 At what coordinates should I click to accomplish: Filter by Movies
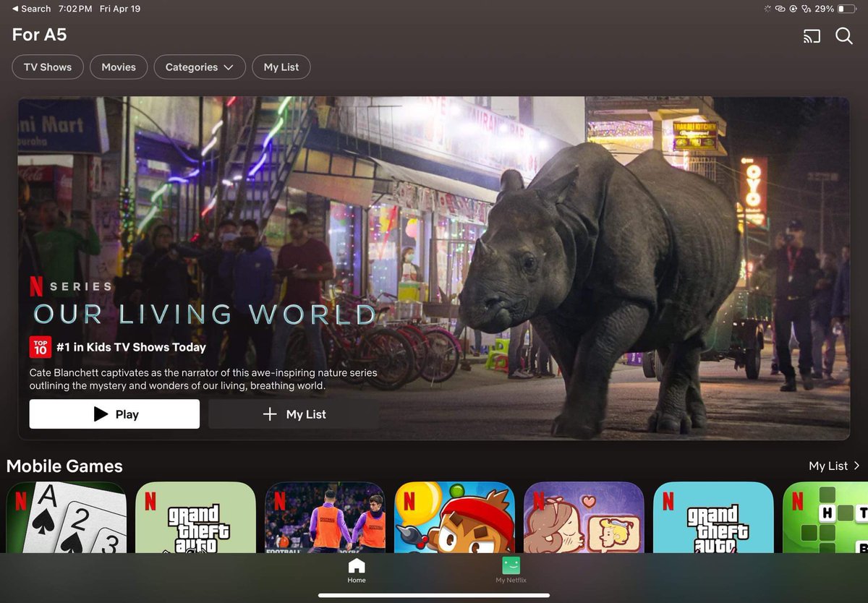coord(119,67)
